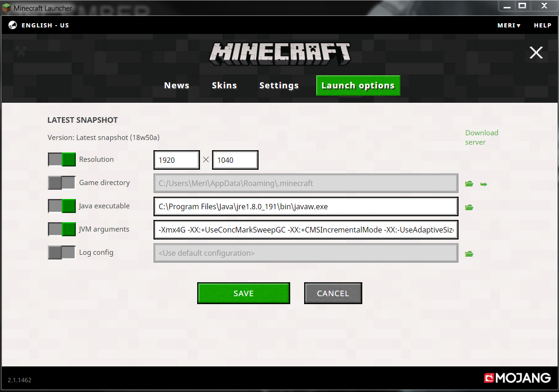Click the Java executable path field
559x392 pixels.
click(306, 206)
